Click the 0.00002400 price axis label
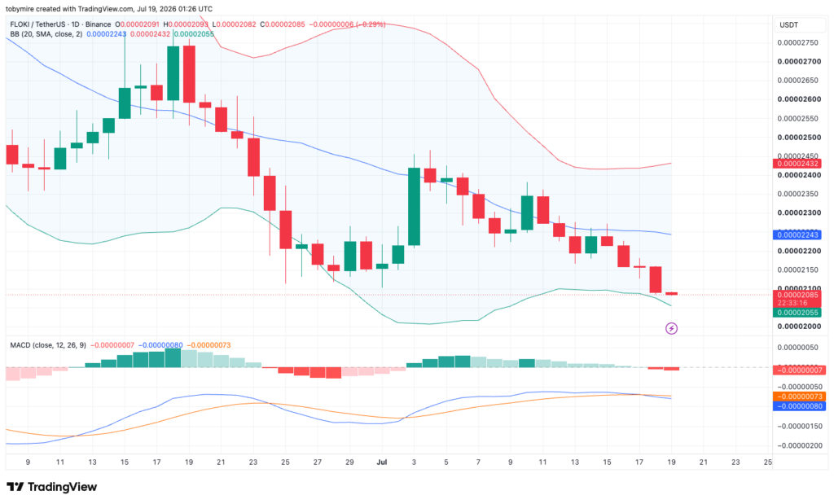Screen dimensions: 834x504 [799, 175]
